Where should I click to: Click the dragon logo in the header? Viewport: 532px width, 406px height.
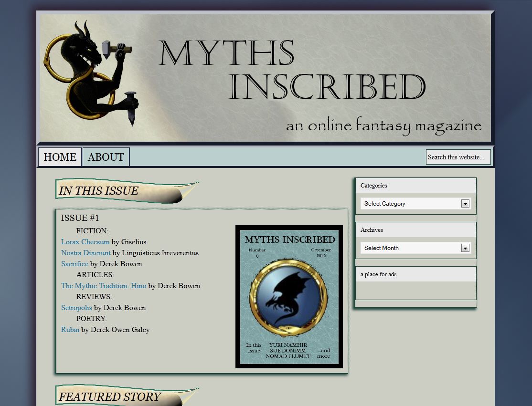[x=90, y=73]
